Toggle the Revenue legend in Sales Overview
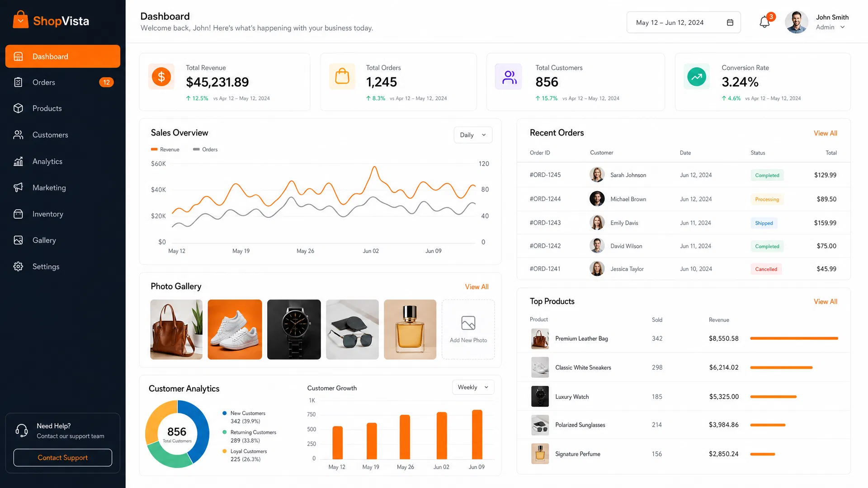Viewport: 868px width, 488px height. [x=165, y=150]
